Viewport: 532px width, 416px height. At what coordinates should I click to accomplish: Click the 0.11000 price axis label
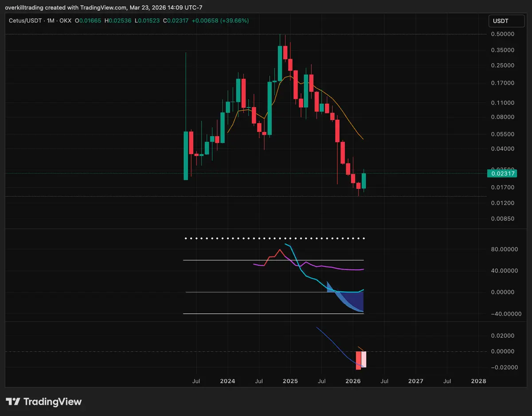[502, 102]
